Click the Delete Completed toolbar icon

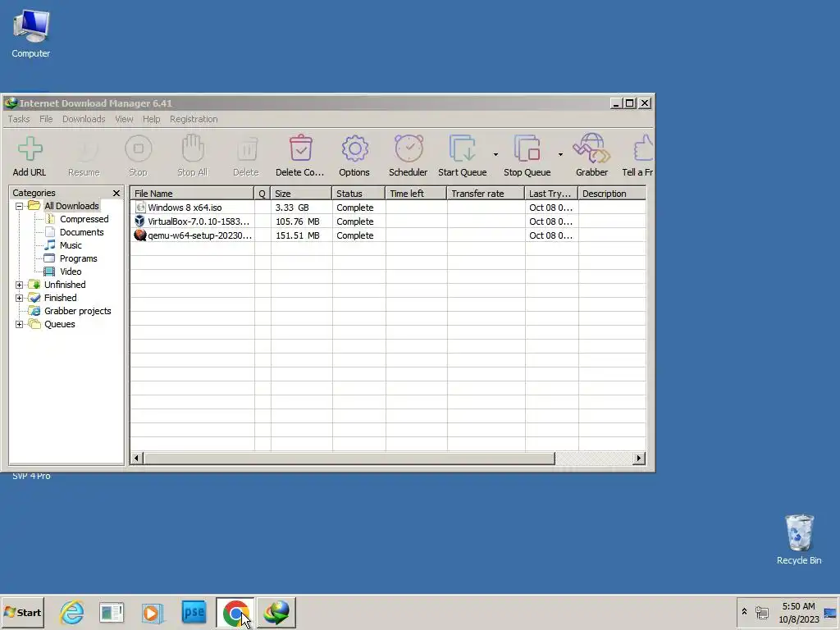(300, 148)
